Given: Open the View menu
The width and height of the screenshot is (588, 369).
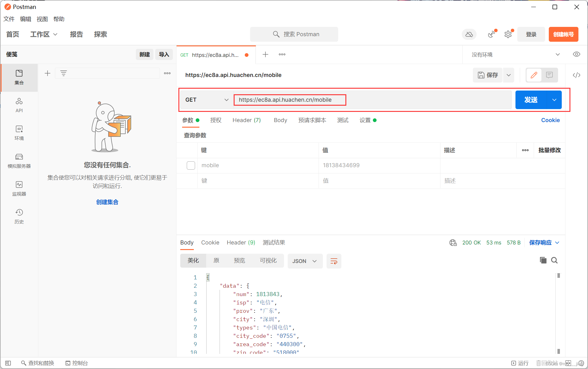Looking at the screenshot, I should tap(42, 19).
